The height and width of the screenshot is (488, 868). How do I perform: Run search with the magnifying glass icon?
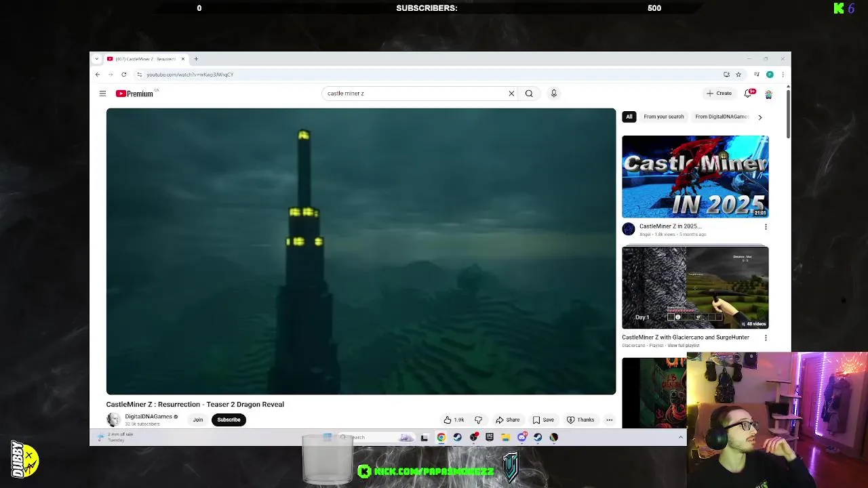click(529, 94)
